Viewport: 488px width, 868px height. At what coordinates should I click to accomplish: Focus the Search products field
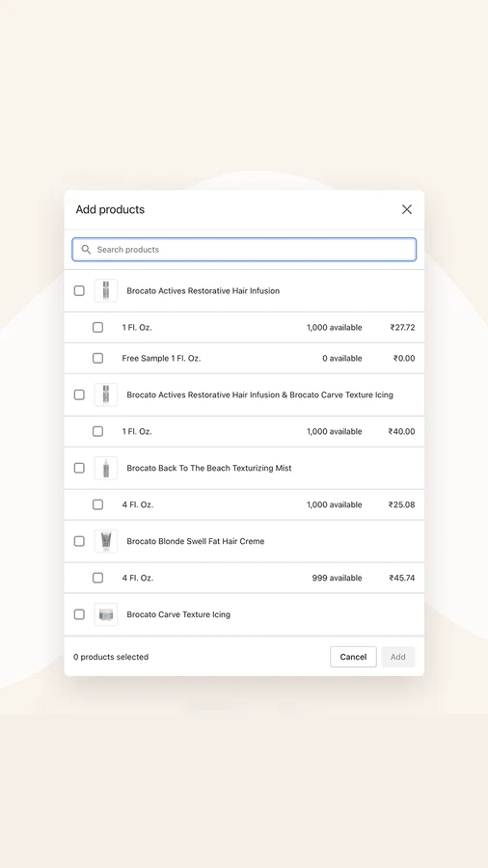[244, 250]
